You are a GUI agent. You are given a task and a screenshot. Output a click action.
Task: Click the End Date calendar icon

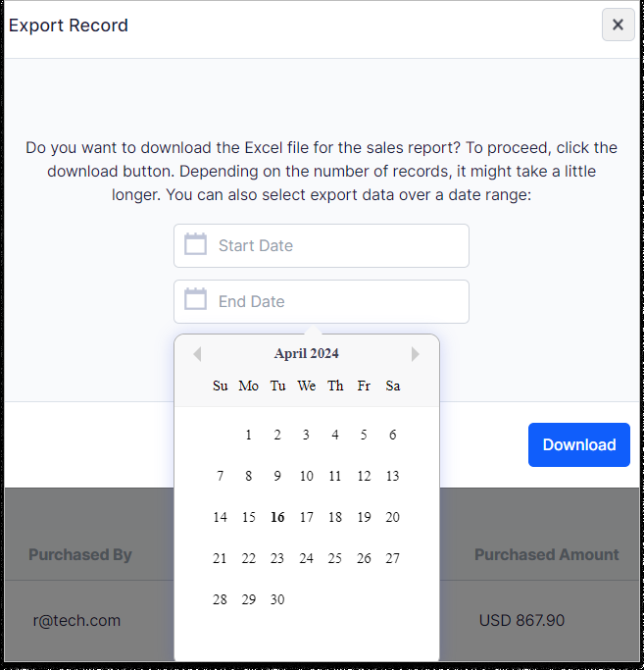tap(196, 299)
